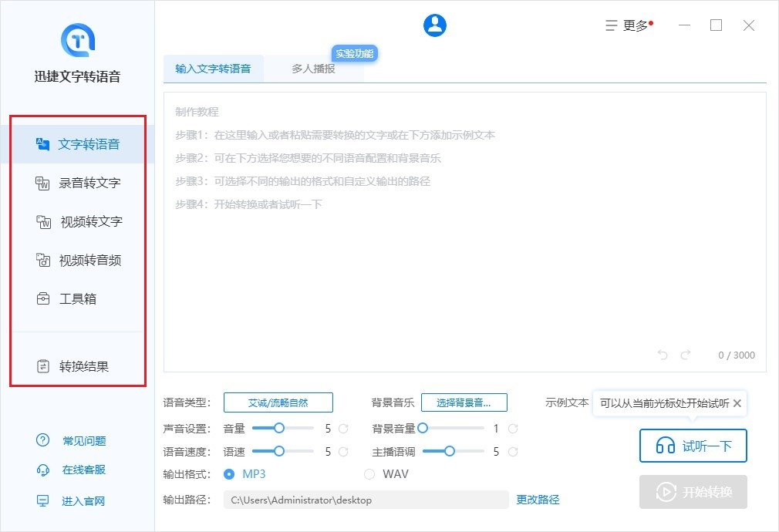The width and height of the screenshot is (779, 532).
Task: Open 转换结果 in the sidebar
Action: 77,366
